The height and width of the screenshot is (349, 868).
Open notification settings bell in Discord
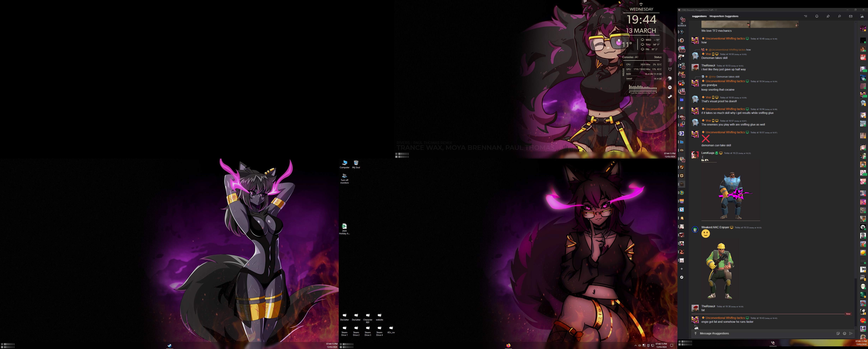tap(817, 16)
